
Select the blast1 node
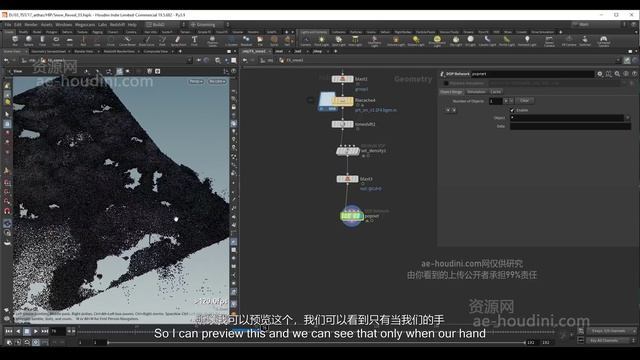[x=342, y=79]
